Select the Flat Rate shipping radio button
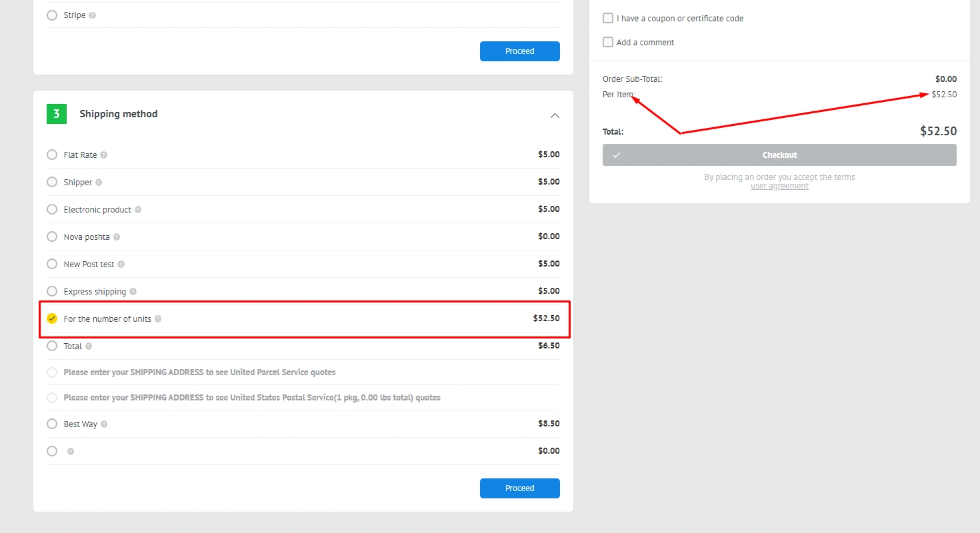The height and width of the screenshot is (533, 980). (x=52, y=155)
